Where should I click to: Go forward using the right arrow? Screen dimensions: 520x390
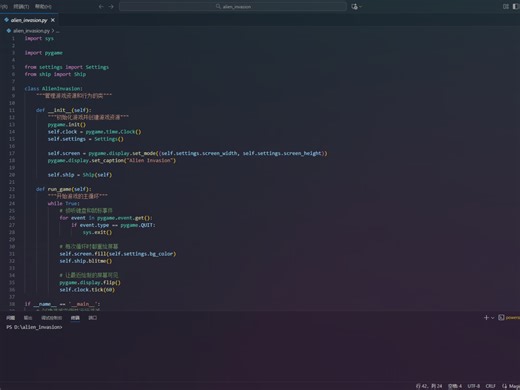pos(111,6)
